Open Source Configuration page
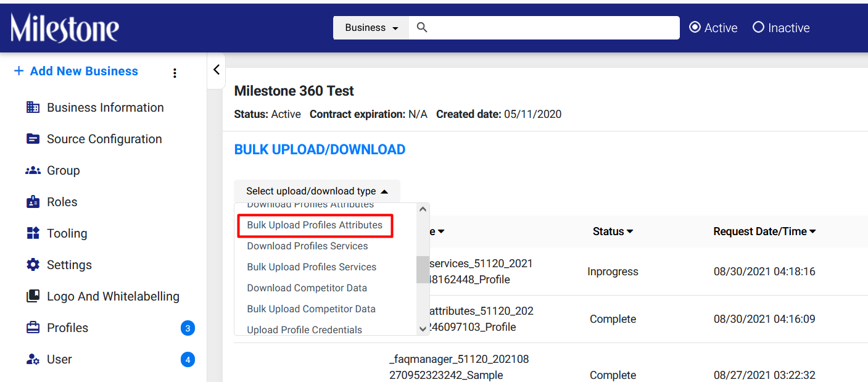 pyautogui.click(x=104, y=139)
